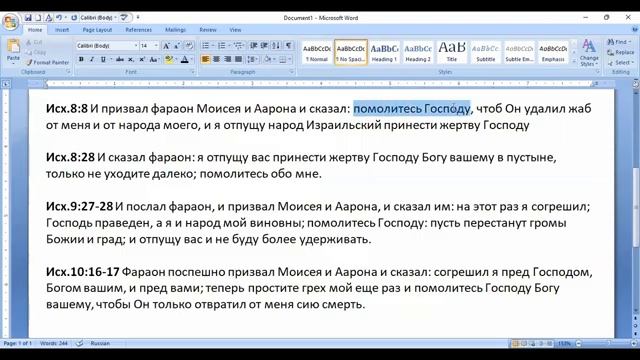Apply the Heading 2 style
640x360 pixels.
(418, 52)
